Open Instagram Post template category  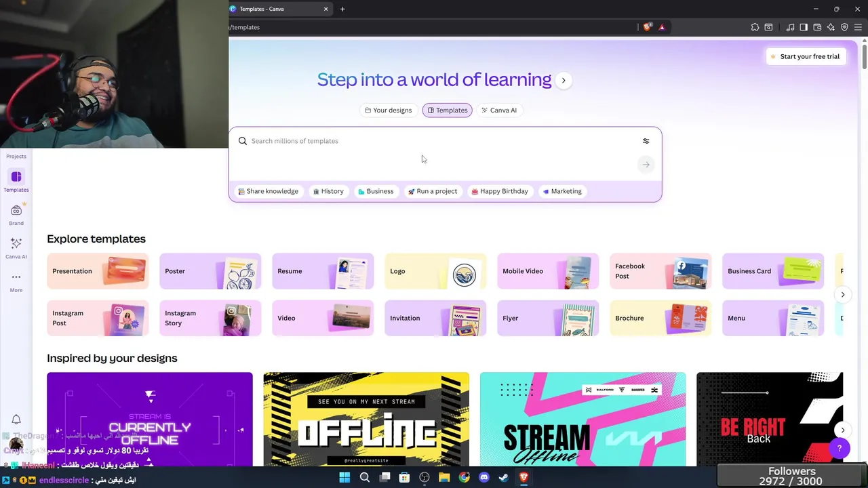[x=98, y=318]
